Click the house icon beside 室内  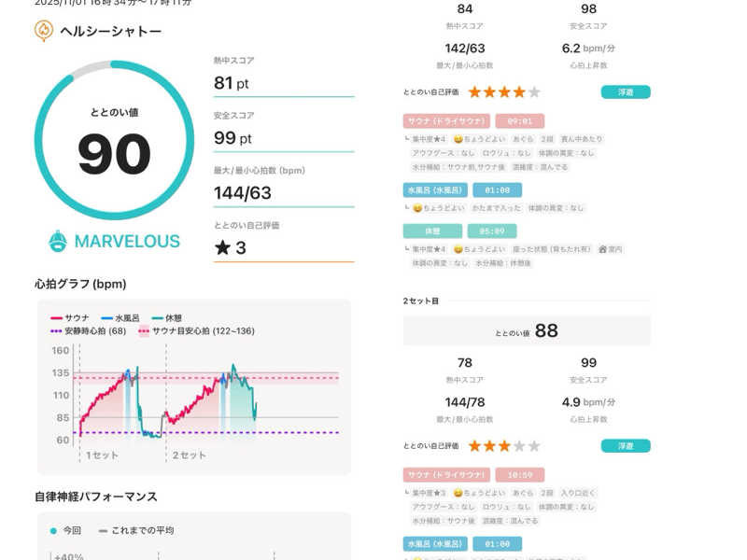[x=603, y=249]
